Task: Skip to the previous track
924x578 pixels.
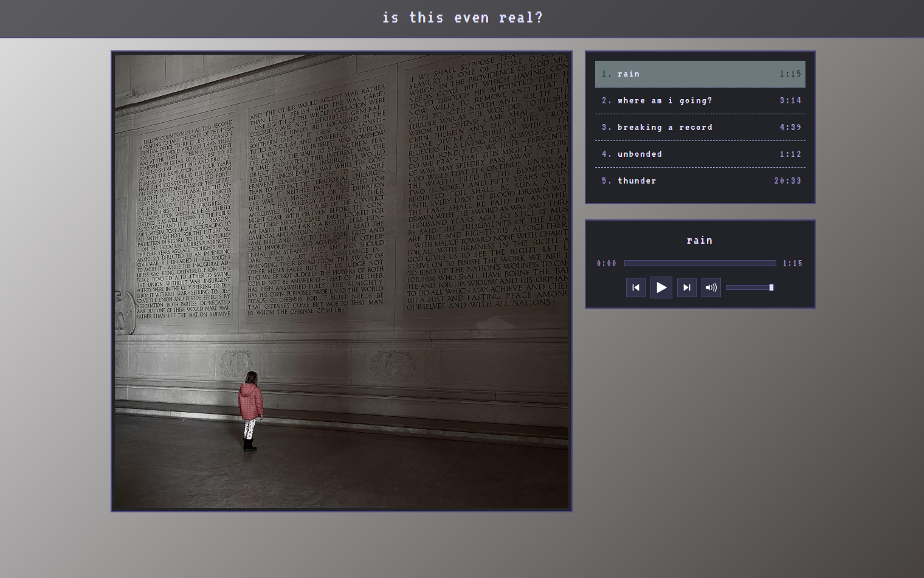Action: 636,287
